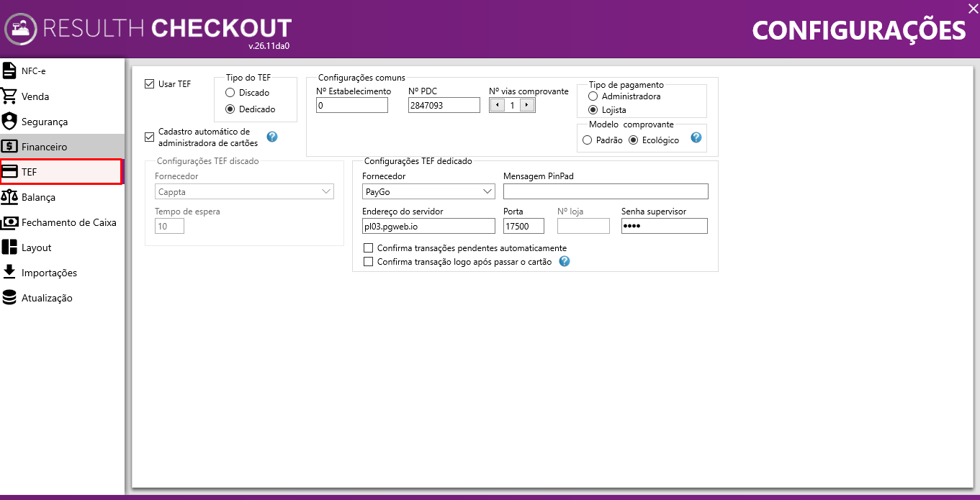
Task: Choose Lojista payment type radio
Action: (593, 109)
